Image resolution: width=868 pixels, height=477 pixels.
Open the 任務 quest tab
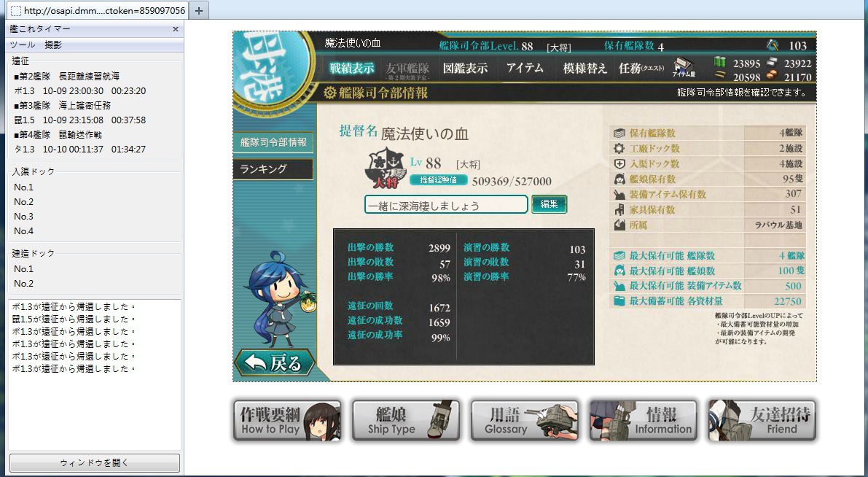641,68
